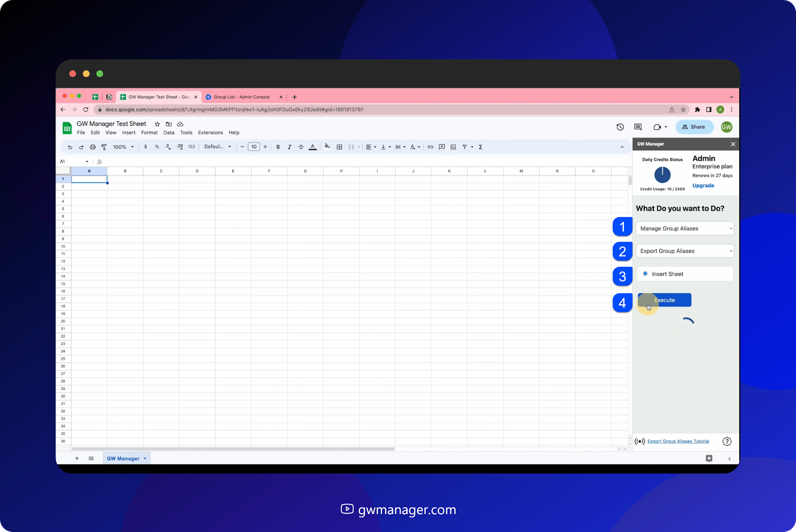Move document using folder icon
The height and width of the screenshot is (532, 796).
(x=169, y=124)
